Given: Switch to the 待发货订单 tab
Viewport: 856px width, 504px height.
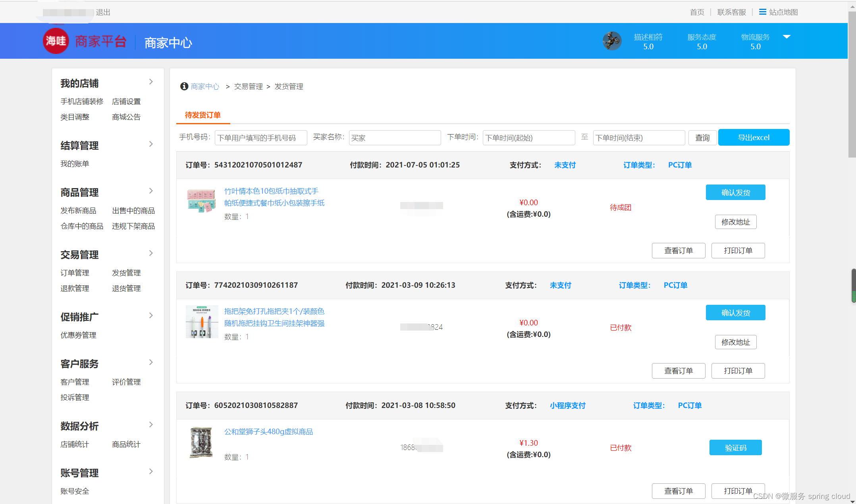Looking at the screenshot, I should pos(202,115).
